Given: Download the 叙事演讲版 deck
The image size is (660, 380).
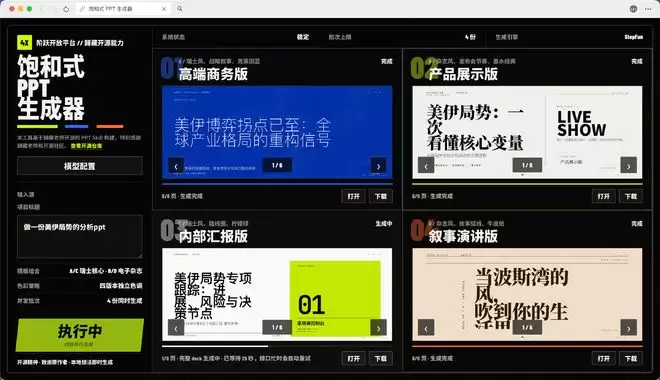Looking at the screenshot, I should coord(631,359).
